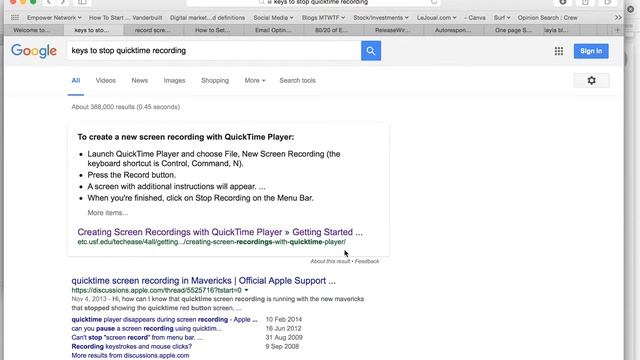Screen dimensions: 640x360
Task: Switch to the One page S... tab
Action: pyautogui.click(x=513, y=30)
